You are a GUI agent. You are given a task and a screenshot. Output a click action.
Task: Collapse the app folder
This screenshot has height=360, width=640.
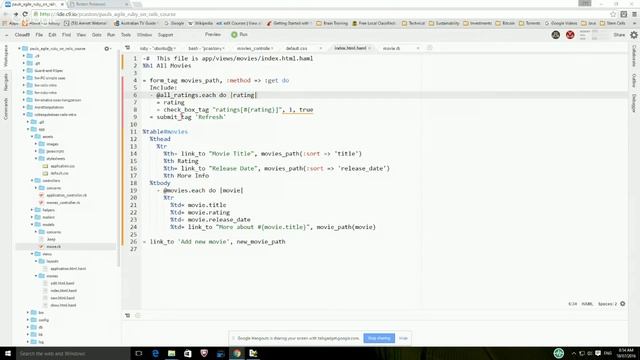[28, 129]
